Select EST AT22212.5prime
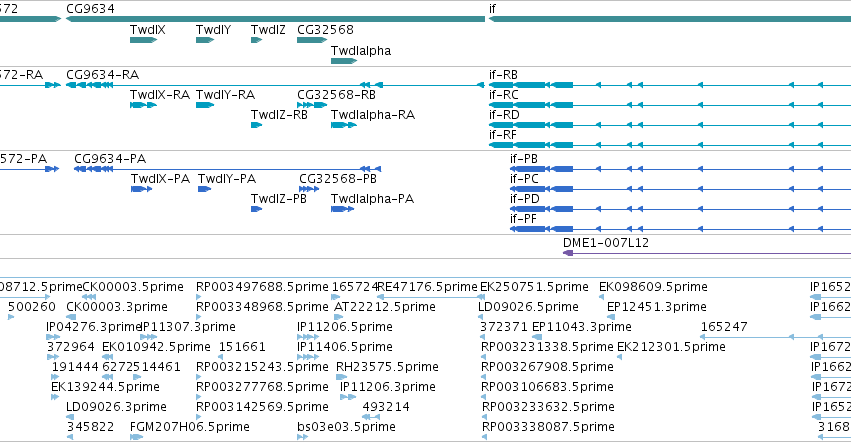 385,307
